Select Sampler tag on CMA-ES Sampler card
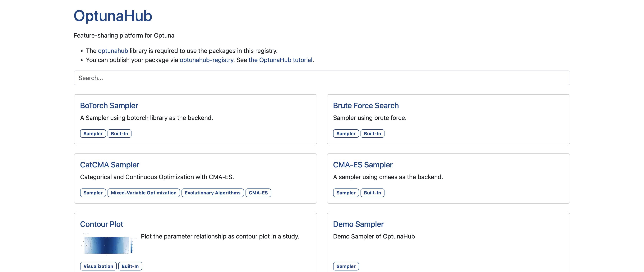 pos(346,193)
